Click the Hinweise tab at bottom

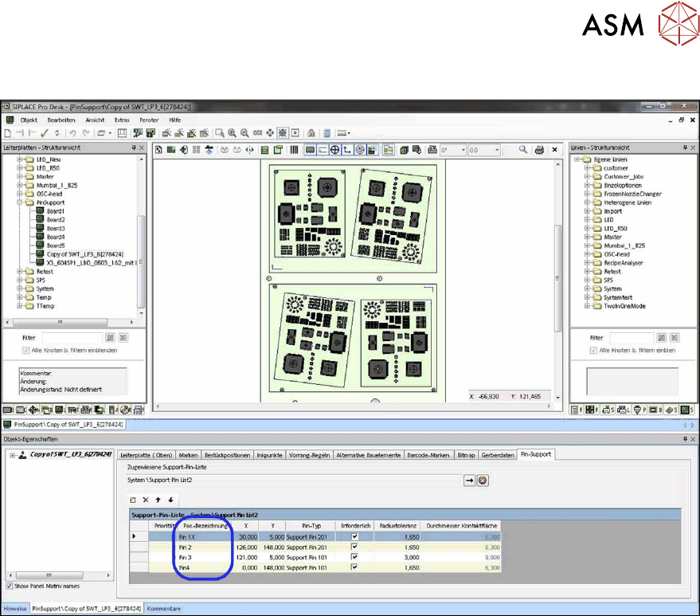[14, 608]
